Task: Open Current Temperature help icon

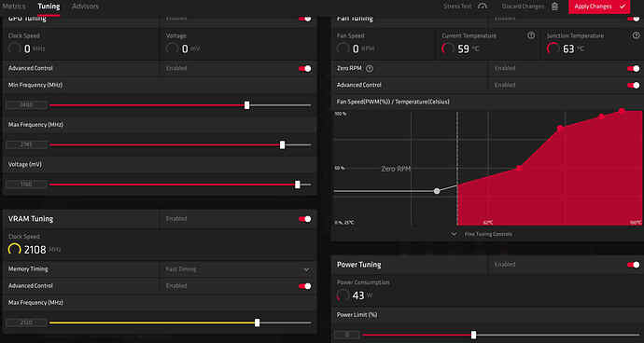Action: [531, 35]
